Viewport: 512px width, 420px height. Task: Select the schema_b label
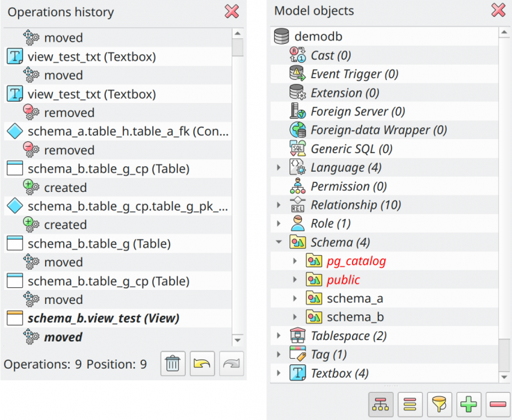click(x=355, y=317)
